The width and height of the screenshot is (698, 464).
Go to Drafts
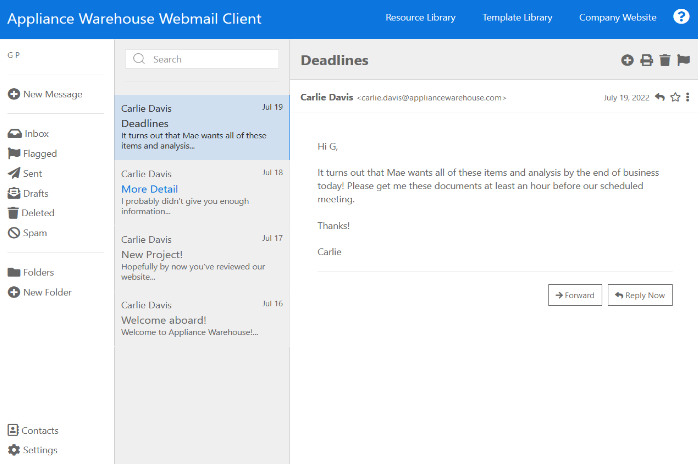(x=28, y=193)
